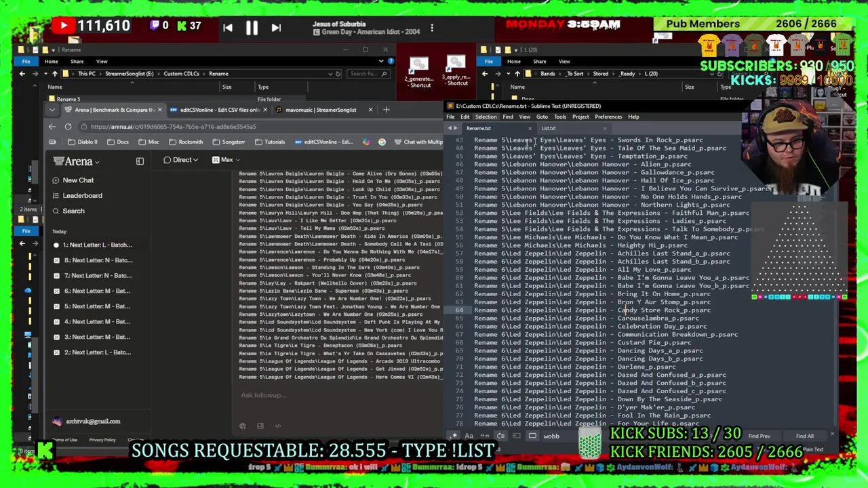Viewport: 868px width, 488px height.
Task: Skip to next track in music overlay
Action: coord(276,28)
